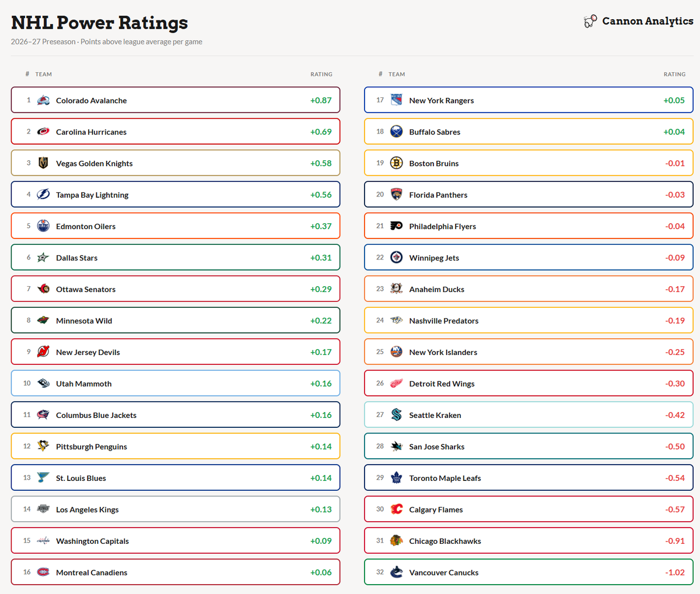Select the Utah Mammoth team name
The width and height of the screenshot is (700, 594).
pyautogui.click(x=84, y=384)
